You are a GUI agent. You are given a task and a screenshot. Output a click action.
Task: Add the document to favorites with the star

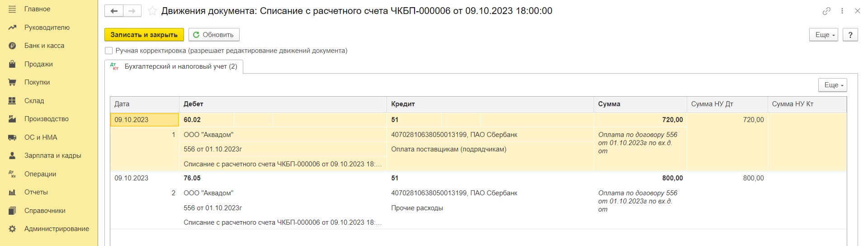point(152,11)
